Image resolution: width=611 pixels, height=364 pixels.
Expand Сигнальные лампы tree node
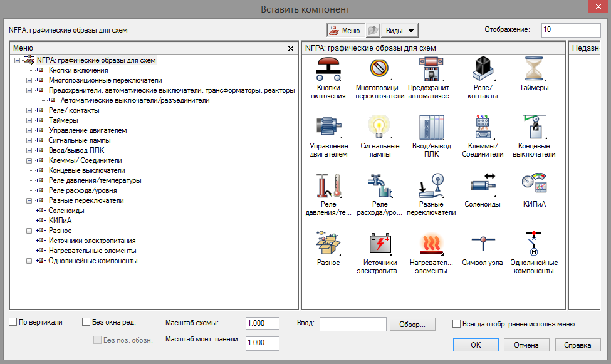pos(29,141)
